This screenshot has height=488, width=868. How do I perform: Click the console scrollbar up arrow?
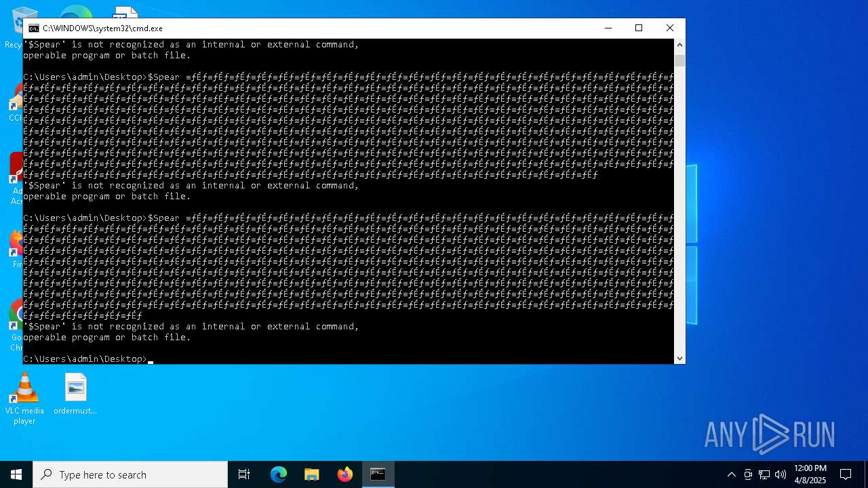coord(679,45)
